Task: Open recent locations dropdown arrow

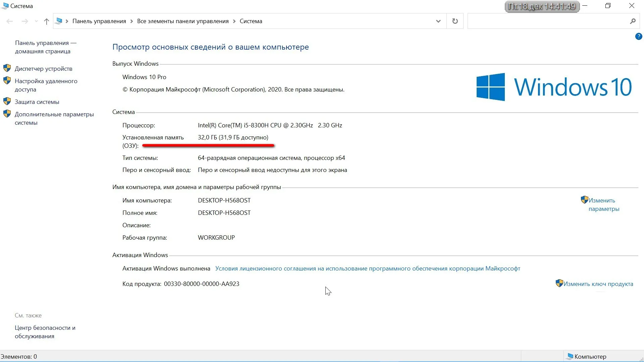Action: tap(36, 21)
